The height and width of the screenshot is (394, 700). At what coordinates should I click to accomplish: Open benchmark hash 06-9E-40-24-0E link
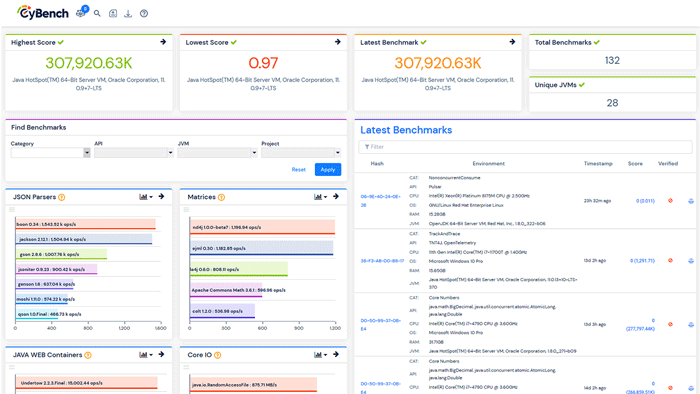[380, 201]
